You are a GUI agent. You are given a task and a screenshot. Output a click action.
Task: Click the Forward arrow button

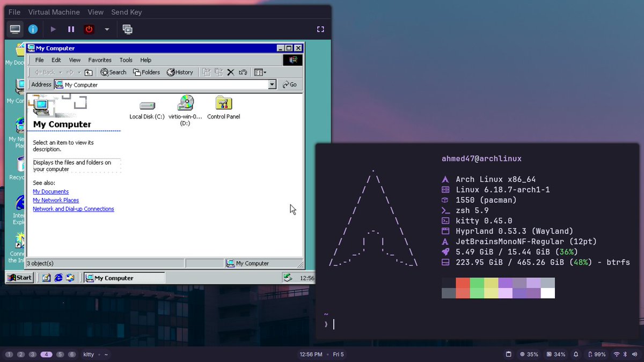click(70, 72)
